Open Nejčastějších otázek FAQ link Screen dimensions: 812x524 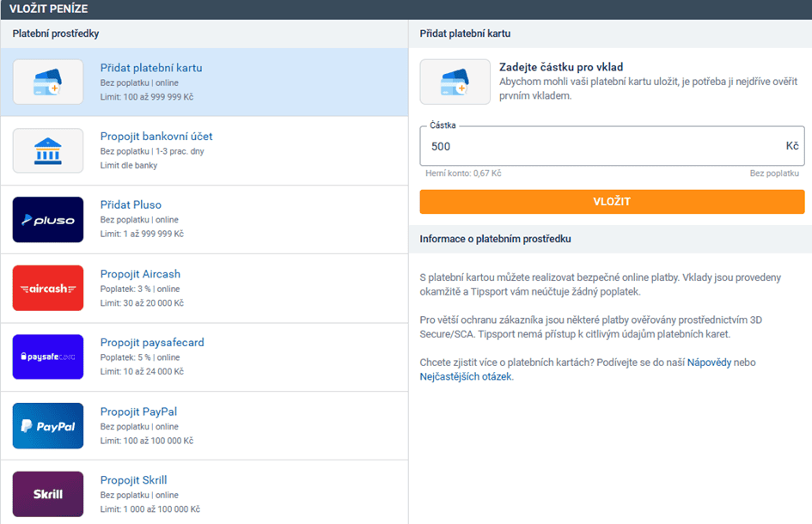[x=466, y=376]
